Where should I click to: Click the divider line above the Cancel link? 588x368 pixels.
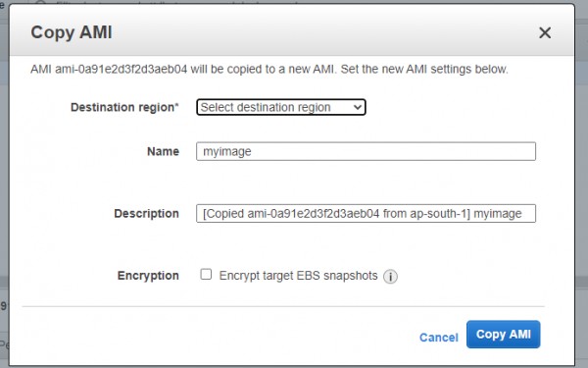(283, 306)
